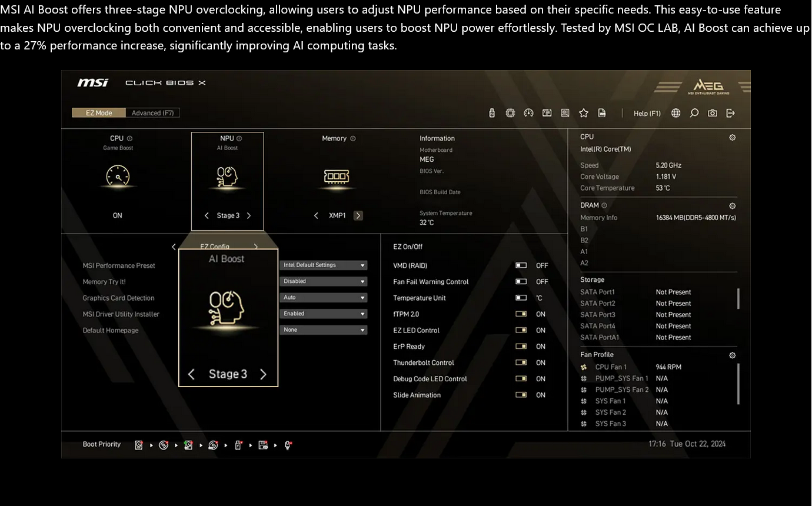Open the Default Homepage dropdown
812x506 pixels.
coord(323,330)
